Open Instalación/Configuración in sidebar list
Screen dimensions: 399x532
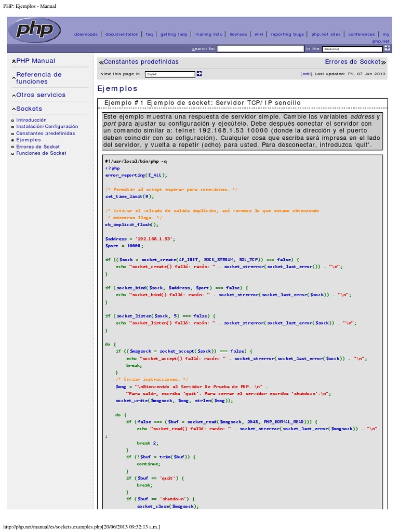click(x=47, y=127)
